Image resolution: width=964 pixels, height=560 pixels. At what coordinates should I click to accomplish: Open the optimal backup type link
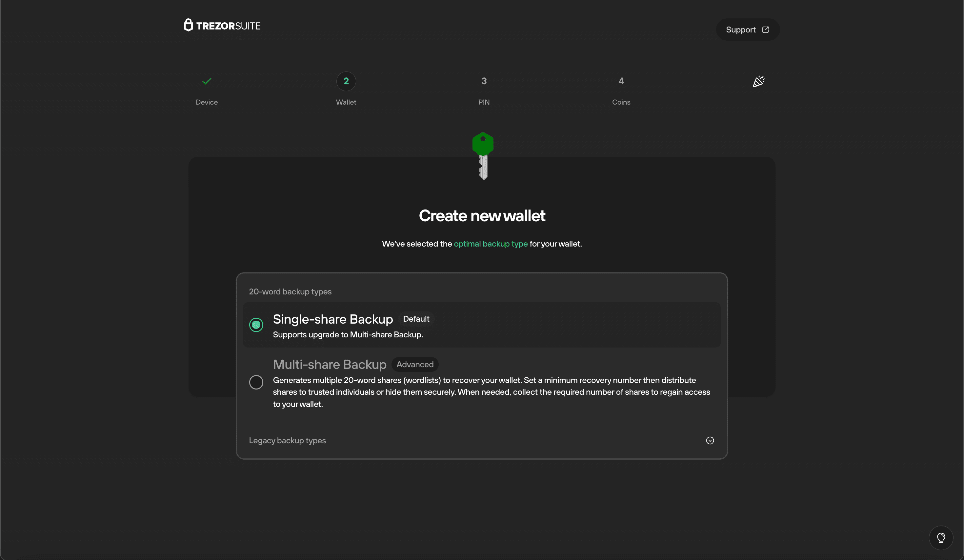point(491,244)
